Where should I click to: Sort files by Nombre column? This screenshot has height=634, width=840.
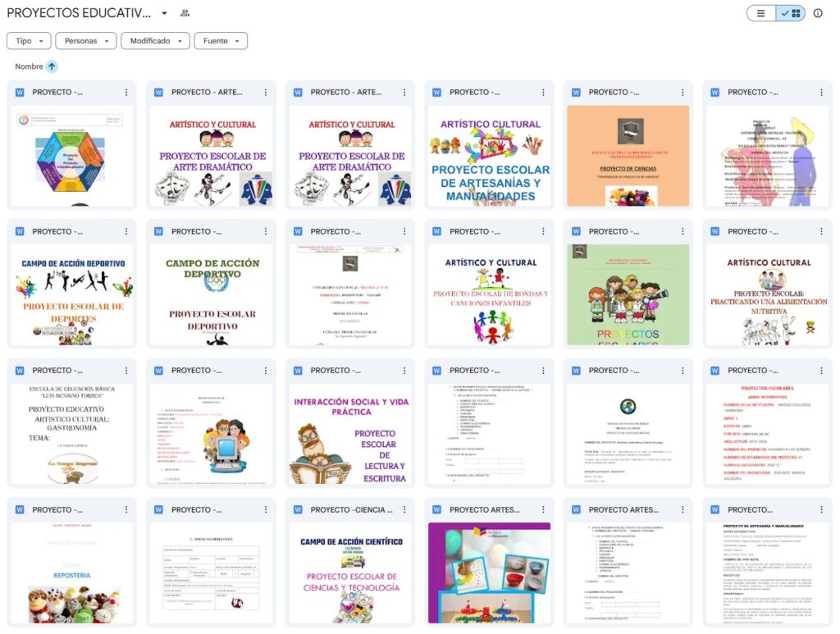(29, 66)
